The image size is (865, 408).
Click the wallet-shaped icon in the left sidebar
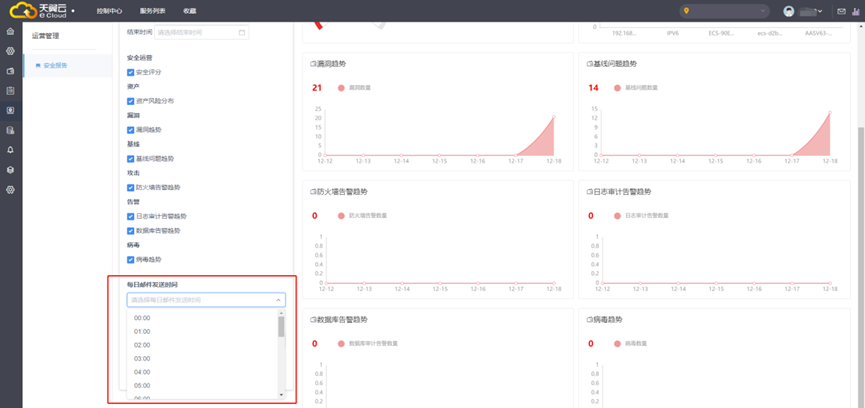coord(10,71)
